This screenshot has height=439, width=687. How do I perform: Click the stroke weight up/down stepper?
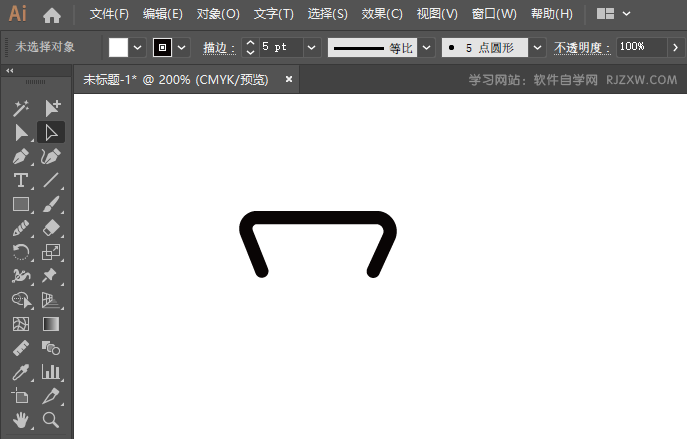[250, 47]
